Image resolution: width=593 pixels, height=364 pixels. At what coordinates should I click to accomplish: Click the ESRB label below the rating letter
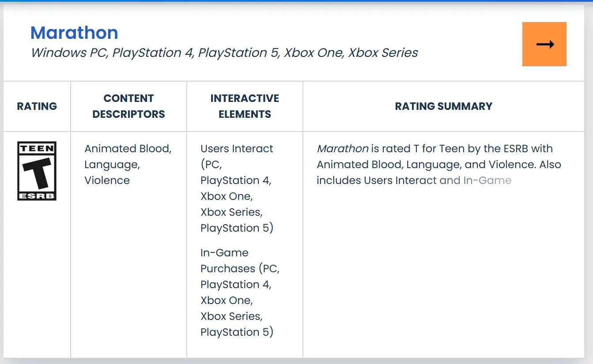pos(36,195)
